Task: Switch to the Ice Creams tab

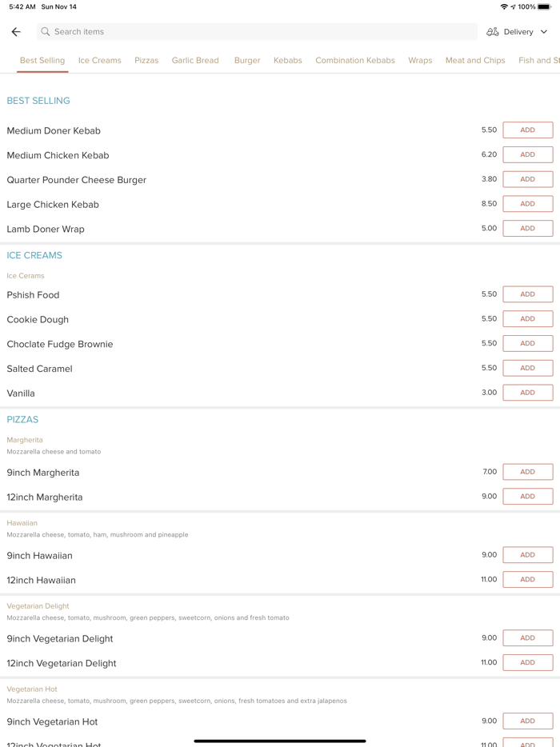Action: (x=100, y=60)
